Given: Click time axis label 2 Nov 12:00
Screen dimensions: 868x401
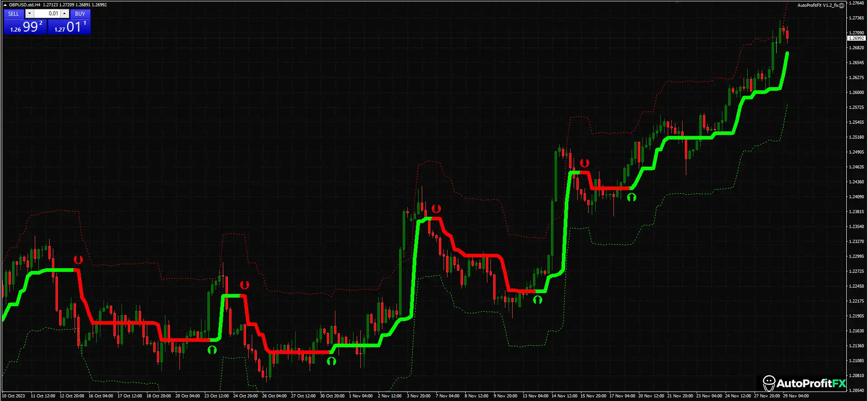Looking at the screenshot, I should [390, 396].
